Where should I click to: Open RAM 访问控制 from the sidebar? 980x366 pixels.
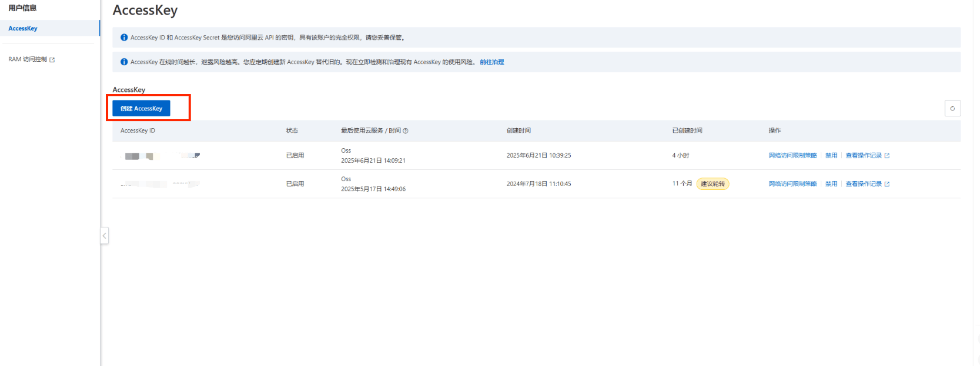28,59
